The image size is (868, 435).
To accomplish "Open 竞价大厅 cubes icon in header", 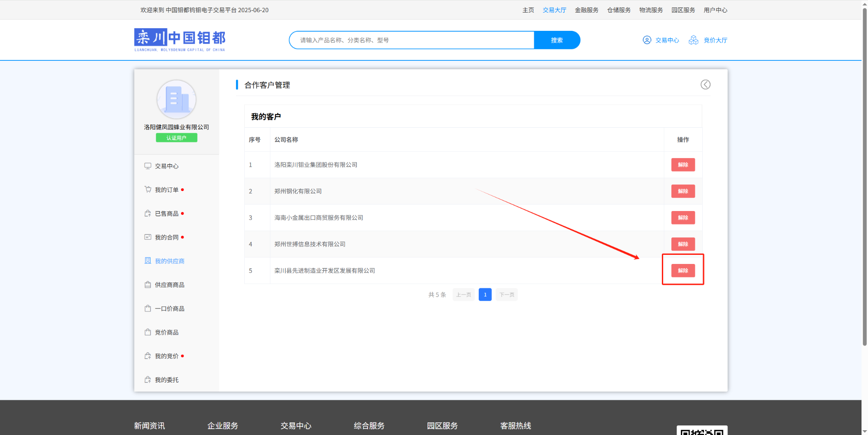I will tap(694, 40).
